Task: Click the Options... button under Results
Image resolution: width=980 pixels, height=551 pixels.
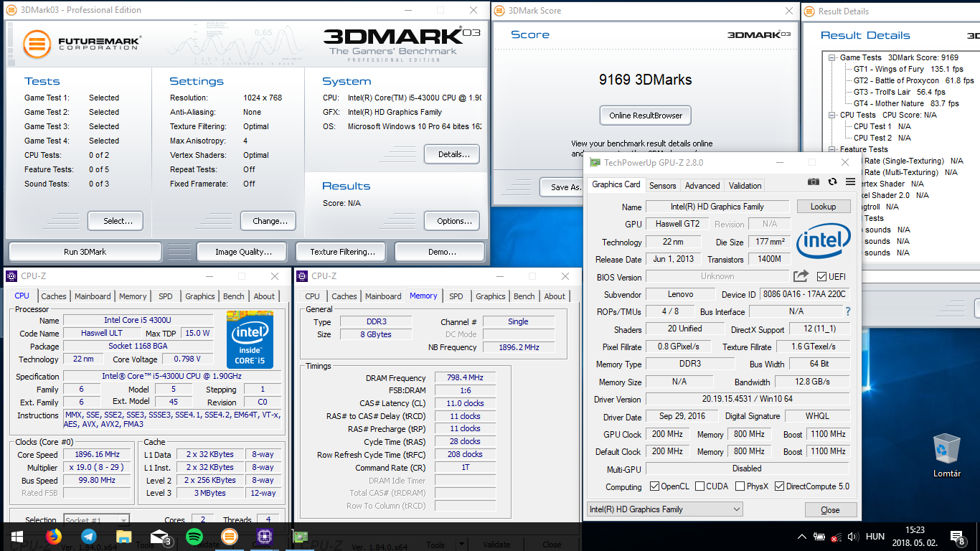Action: (x=452, y=221)
